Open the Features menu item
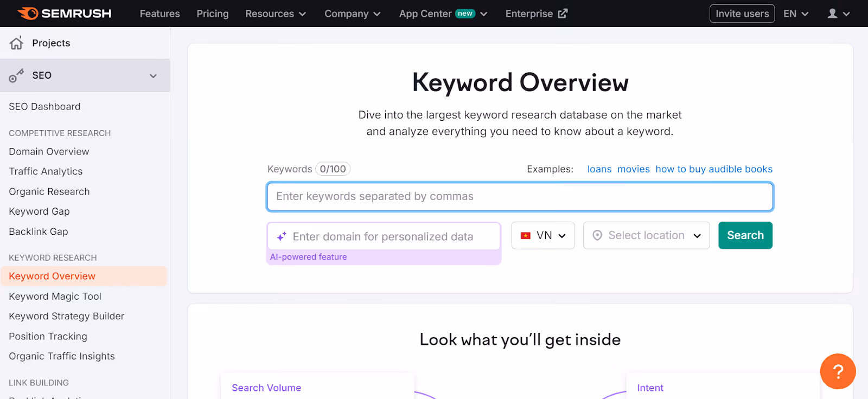 [x=159, y=14]
